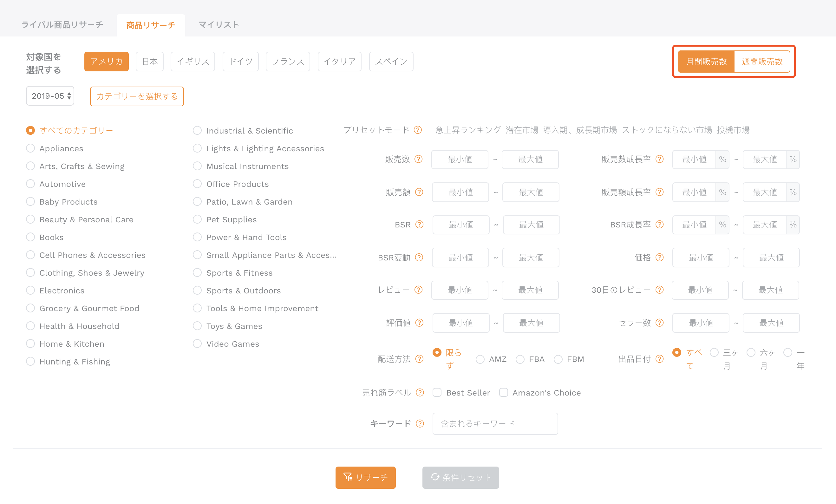Image resolution: width=836 pixels, height=504 pixels.
Task: Click the help icon beside BSR変動
Action: tap(419, 258)
